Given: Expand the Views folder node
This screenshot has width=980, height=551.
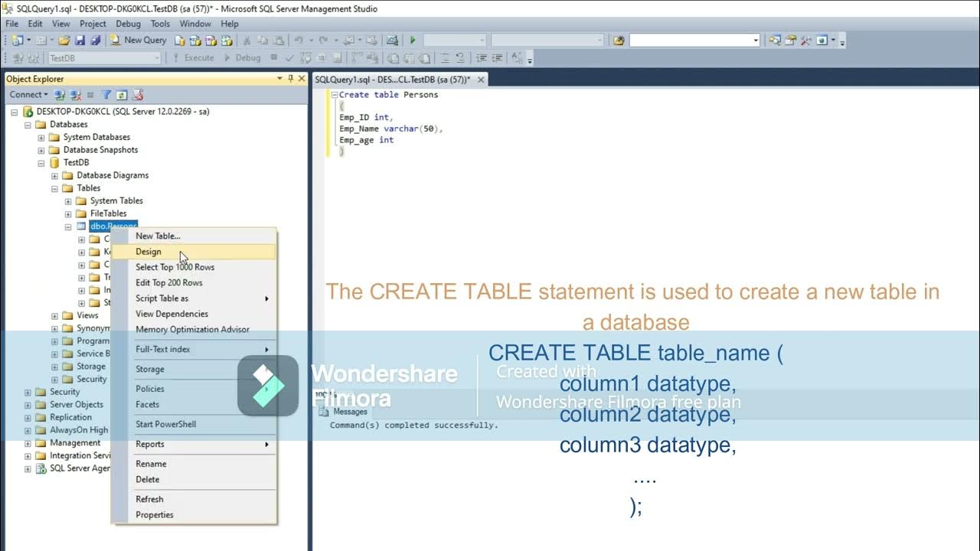Looking at the screenshot, I should tap(54, 316).
